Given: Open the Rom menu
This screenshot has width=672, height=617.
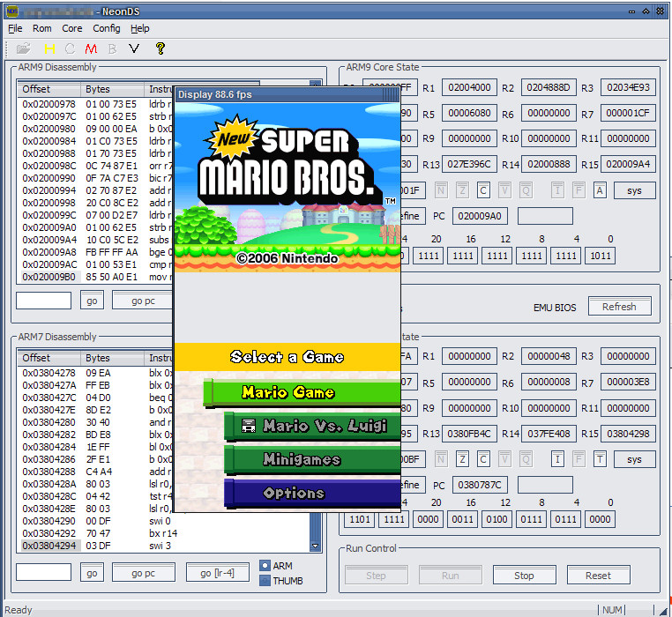Looking at the screenshot, I should (x=41, y=28).
